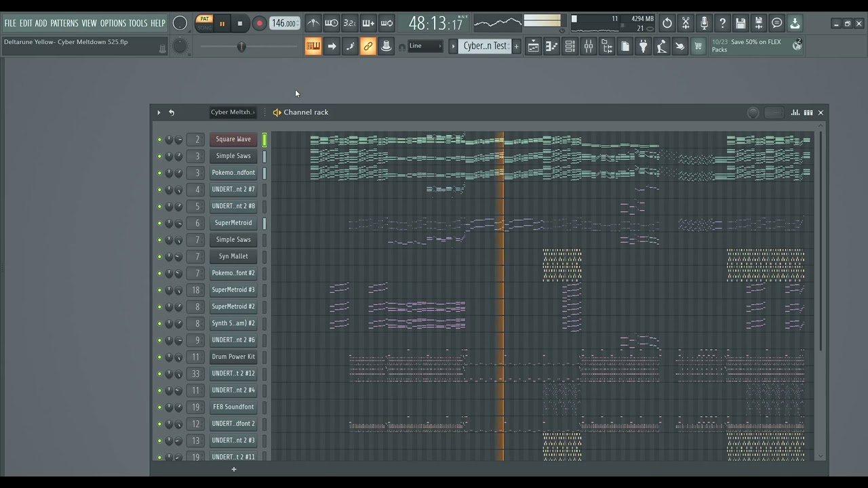Toggle the link note/automation chain icon

pyautogui.click(x=368, y=46)
